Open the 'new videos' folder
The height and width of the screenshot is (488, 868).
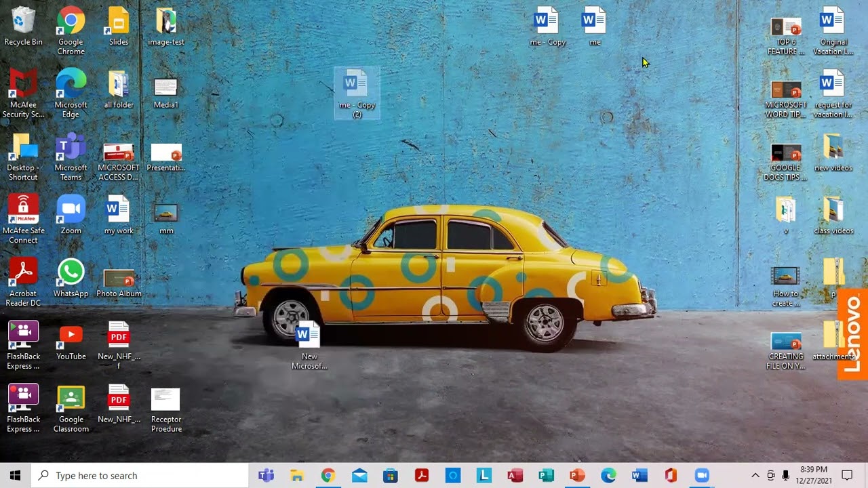click(x=833, y=152)
